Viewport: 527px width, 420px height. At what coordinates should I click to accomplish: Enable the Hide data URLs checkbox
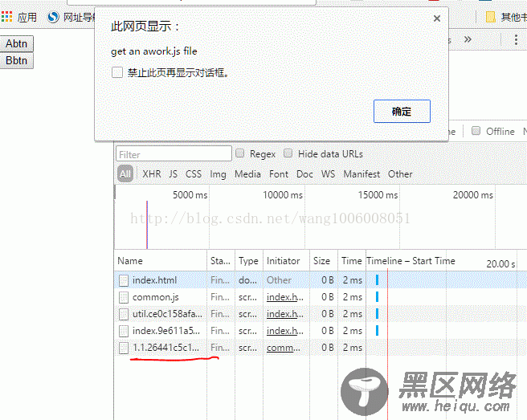click(x=288, y=153)
